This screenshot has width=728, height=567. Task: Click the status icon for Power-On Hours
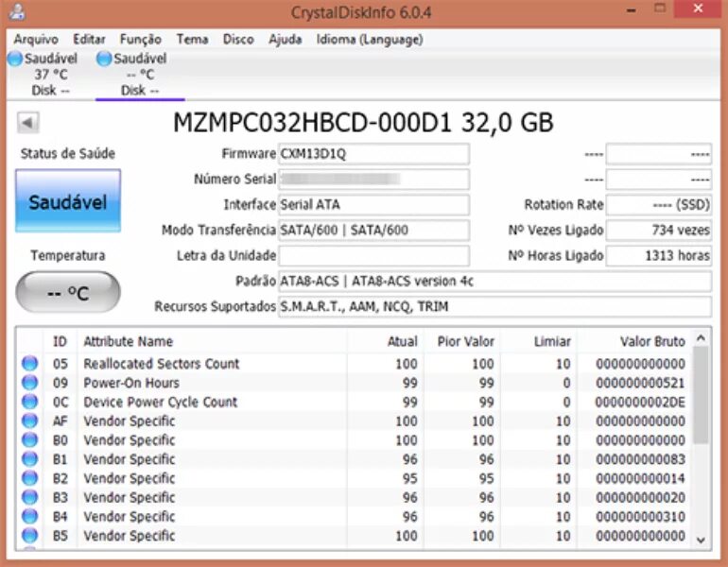click(x=29, y=383)
